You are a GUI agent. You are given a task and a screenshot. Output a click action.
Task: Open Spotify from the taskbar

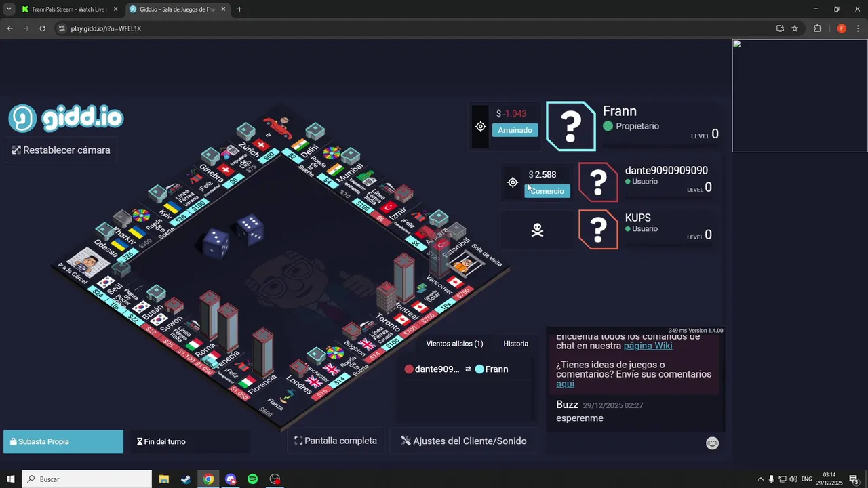point(252,479)
